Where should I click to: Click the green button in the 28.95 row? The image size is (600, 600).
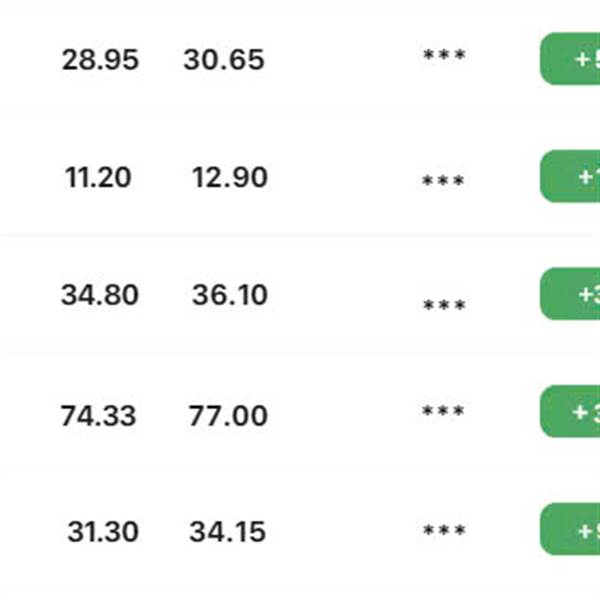(x=571, y=59)
